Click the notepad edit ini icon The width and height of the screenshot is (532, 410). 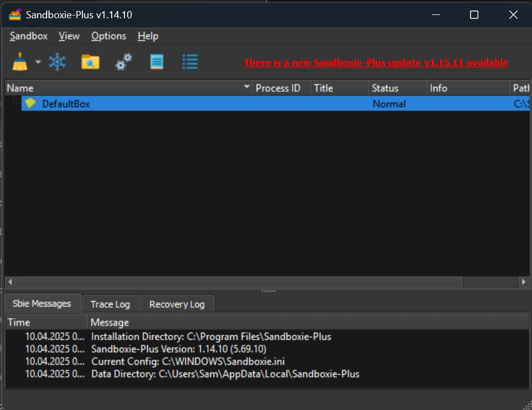click(x=157, y=62)
